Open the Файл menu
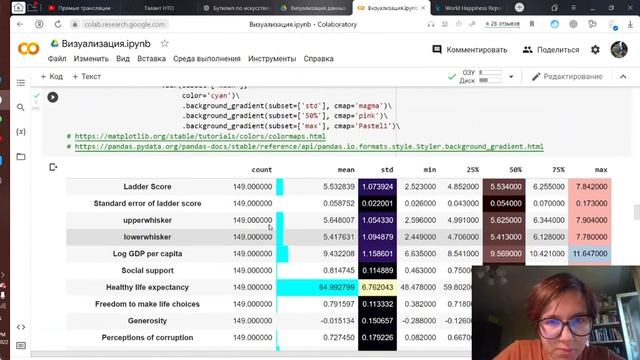 pos(57,59)
